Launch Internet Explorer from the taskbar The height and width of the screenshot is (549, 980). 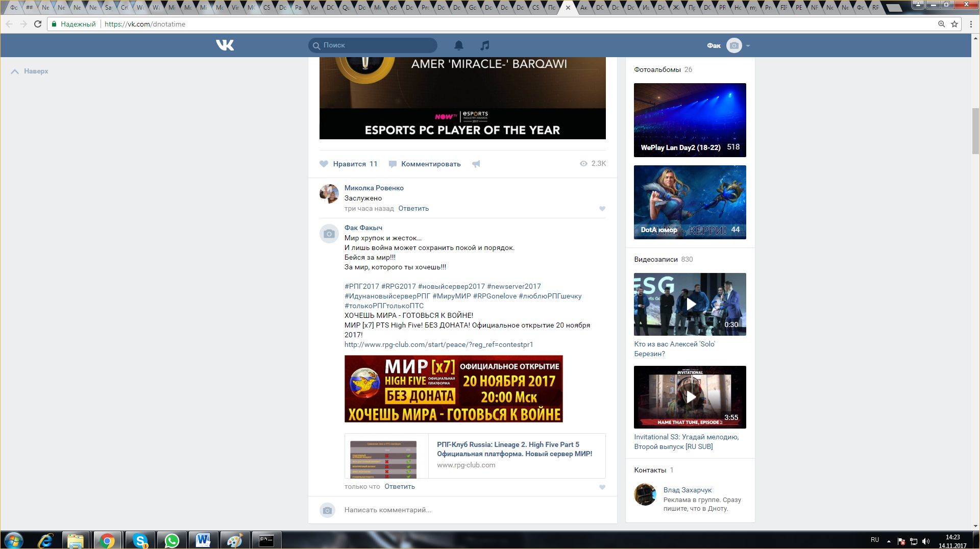[45, 540]
